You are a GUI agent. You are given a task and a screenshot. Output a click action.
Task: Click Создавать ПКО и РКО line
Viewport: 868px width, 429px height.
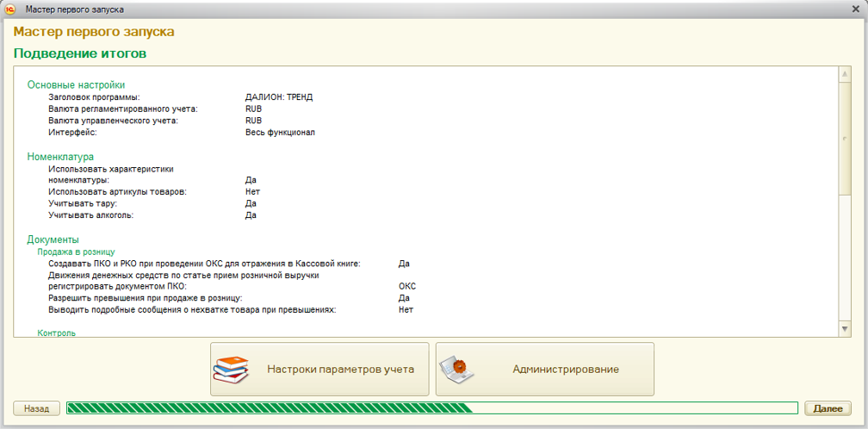coord(205,264)
